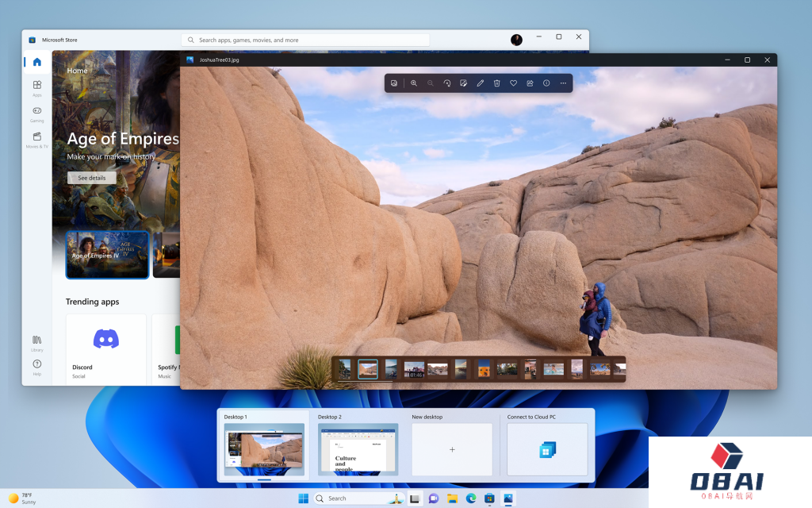Click the Store search apps field
This screenshot has height=508, width=812.
[x=305, y=40]
